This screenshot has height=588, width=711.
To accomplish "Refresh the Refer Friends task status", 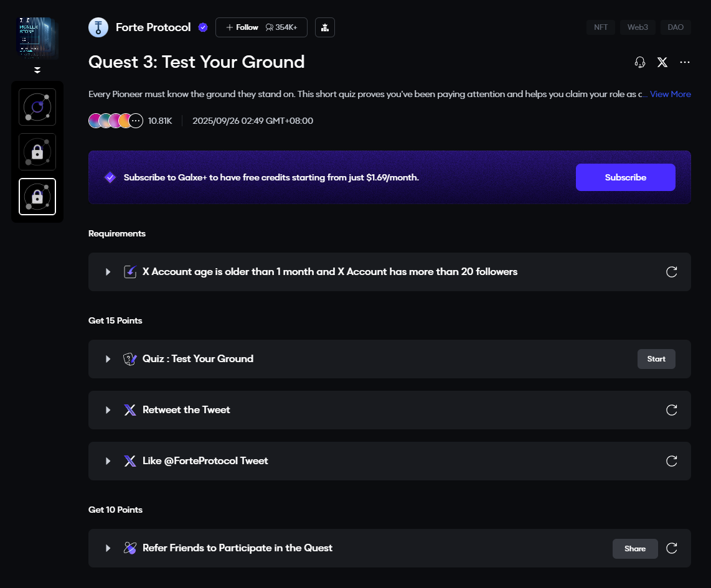I will tap(672, 548).
